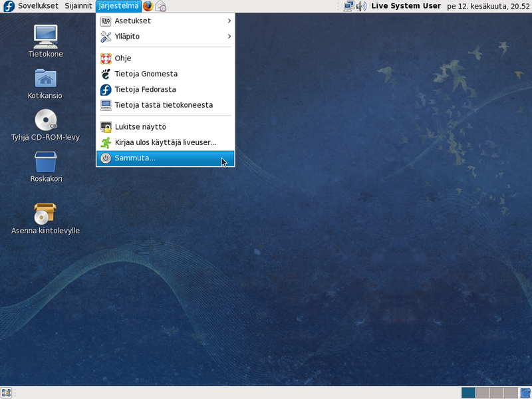Open the Sovellukset menu

pos(37,6)
